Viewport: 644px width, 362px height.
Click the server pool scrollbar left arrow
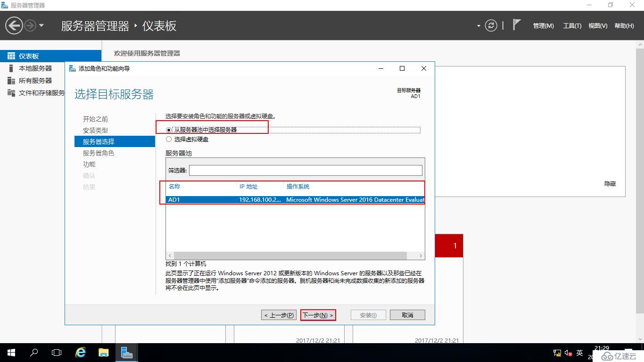click(x=169, y=255)
